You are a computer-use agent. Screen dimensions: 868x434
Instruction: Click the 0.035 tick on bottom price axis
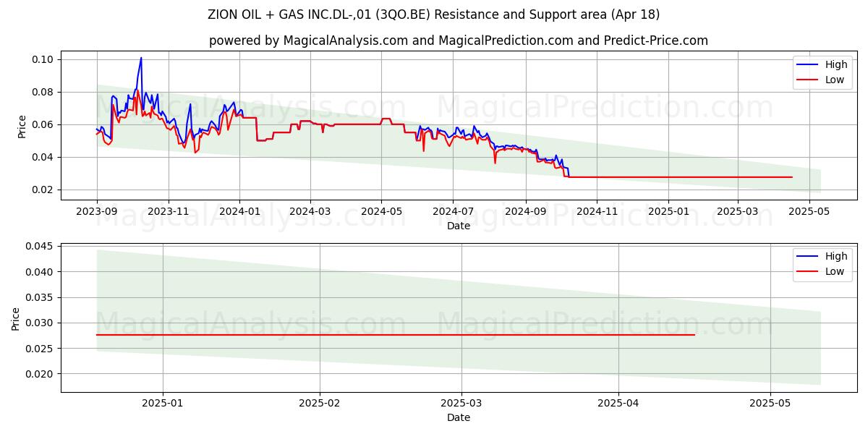[41, 297]
